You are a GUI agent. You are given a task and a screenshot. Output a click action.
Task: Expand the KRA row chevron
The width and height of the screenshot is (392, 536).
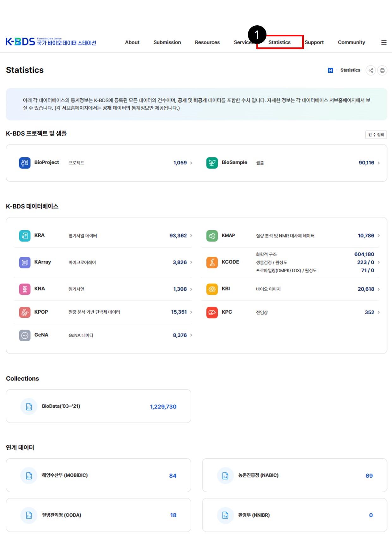point(191,236)
